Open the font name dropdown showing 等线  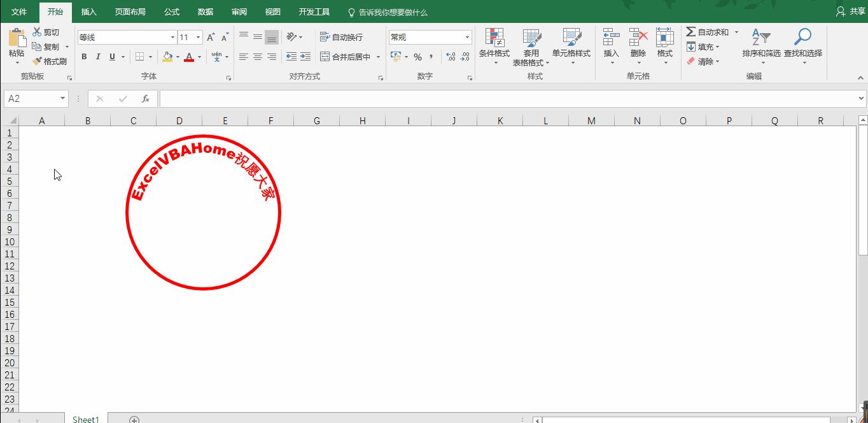point(171,37)
